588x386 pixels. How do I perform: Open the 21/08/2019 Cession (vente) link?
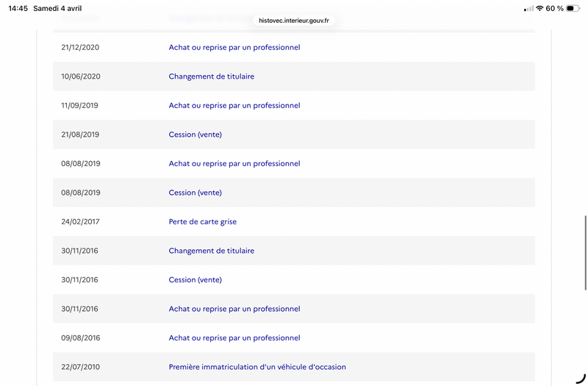click(x=195, y=135)
